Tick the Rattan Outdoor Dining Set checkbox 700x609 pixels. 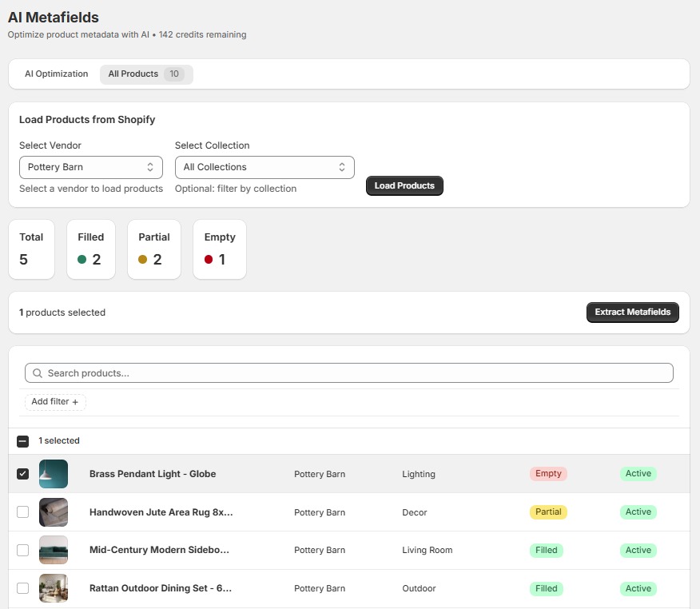(x=22, y=588)
